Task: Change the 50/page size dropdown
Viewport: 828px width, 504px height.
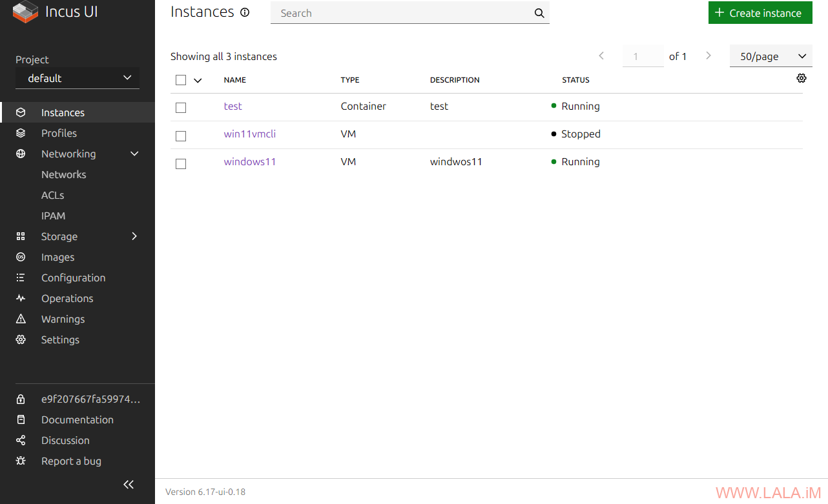Action: [x=771, y=56]
